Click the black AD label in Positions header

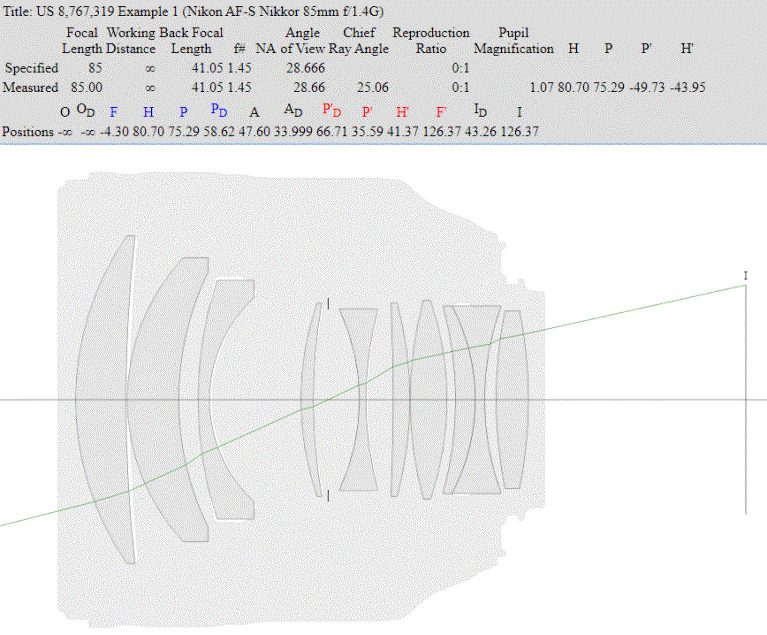coord(293,111)
